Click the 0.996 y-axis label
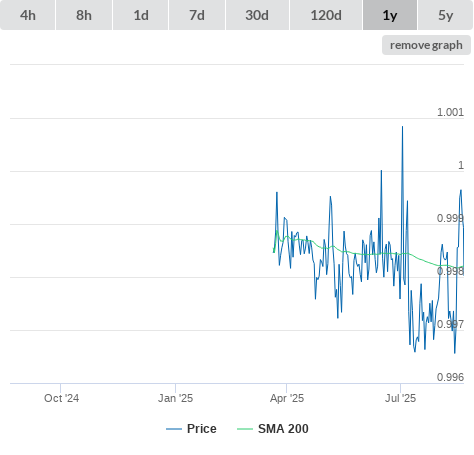474x455 pixels. [450, 377]
